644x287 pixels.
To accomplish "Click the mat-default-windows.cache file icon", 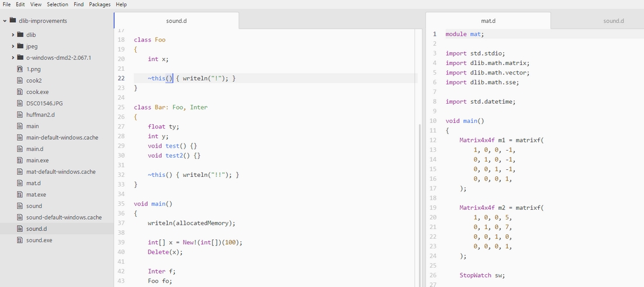I will point(20,172).
